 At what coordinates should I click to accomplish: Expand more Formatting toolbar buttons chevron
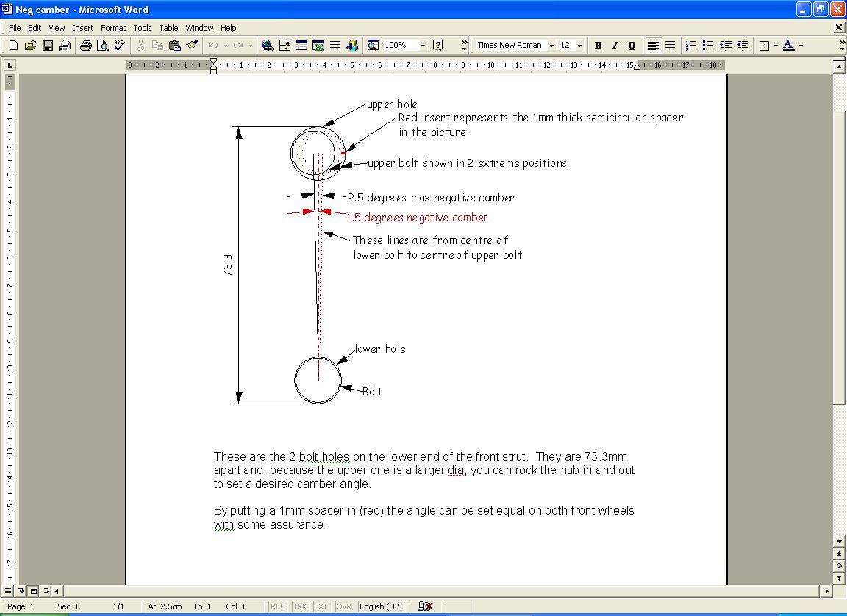pyautogui.click(x=842, y=46)
